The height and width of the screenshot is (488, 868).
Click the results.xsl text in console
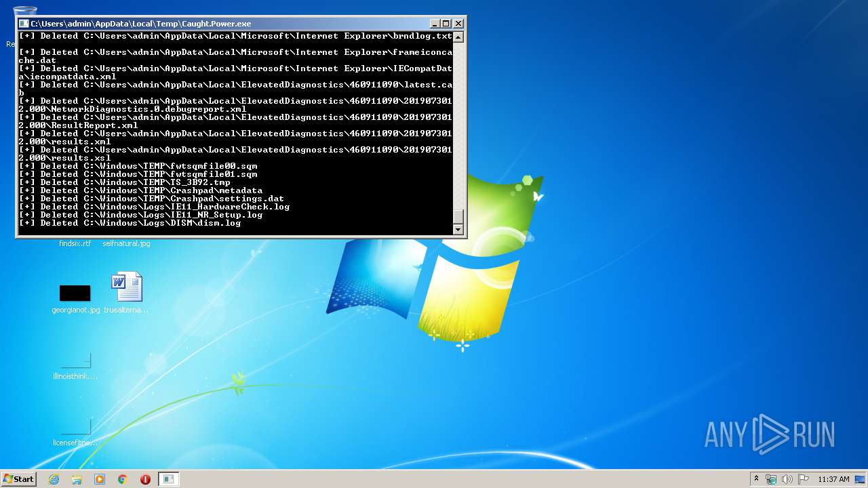81,158
